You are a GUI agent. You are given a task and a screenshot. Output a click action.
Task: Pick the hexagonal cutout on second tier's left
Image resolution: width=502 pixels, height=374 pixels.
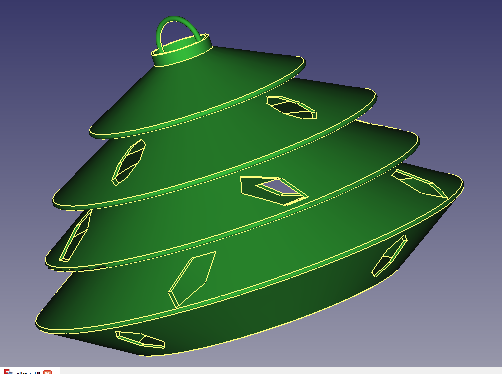click(x=129, y=162)
